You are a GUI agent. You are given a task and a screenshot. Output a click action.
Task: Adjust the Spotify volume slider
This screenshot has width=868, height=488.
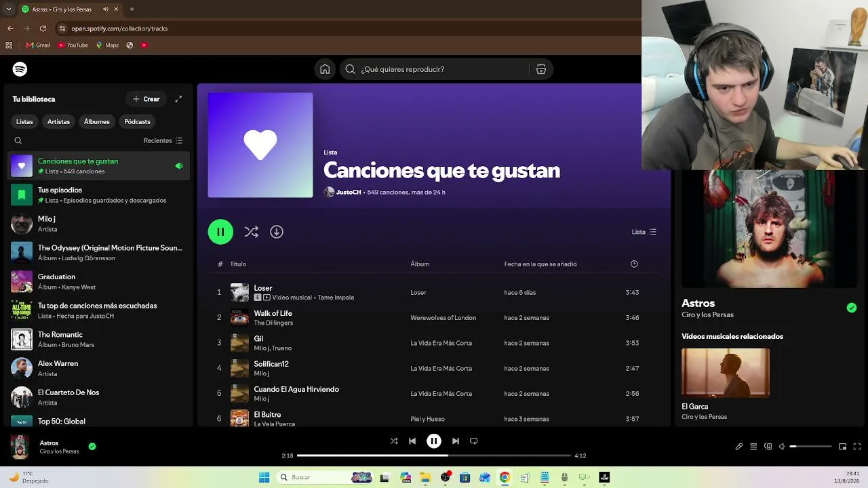[811, 447]
